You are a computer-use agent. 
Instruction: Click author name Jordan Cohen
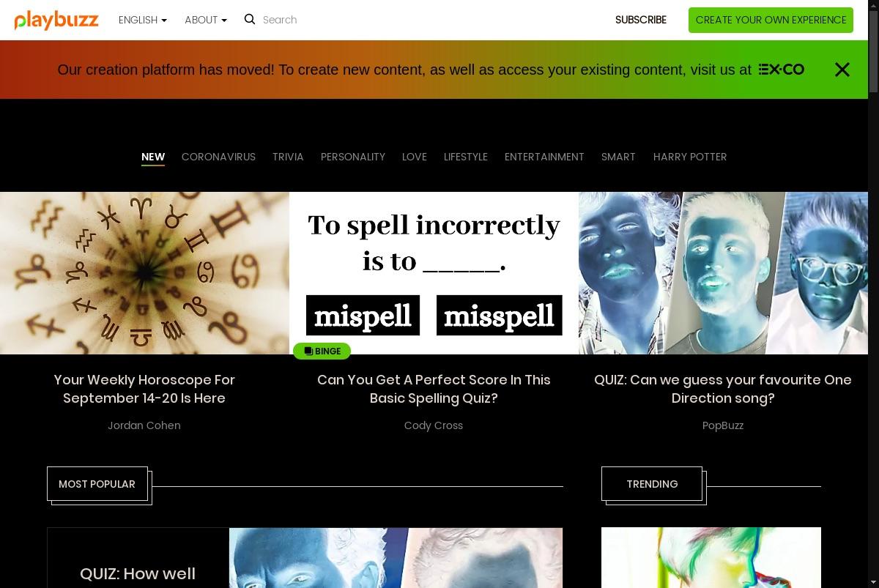pyautogui.click(x=144, y=425)
